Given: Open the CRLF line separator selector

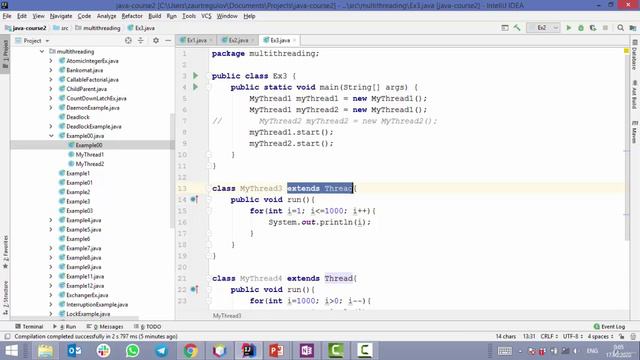Looking at the screenshot, I should tap(549, 336).
